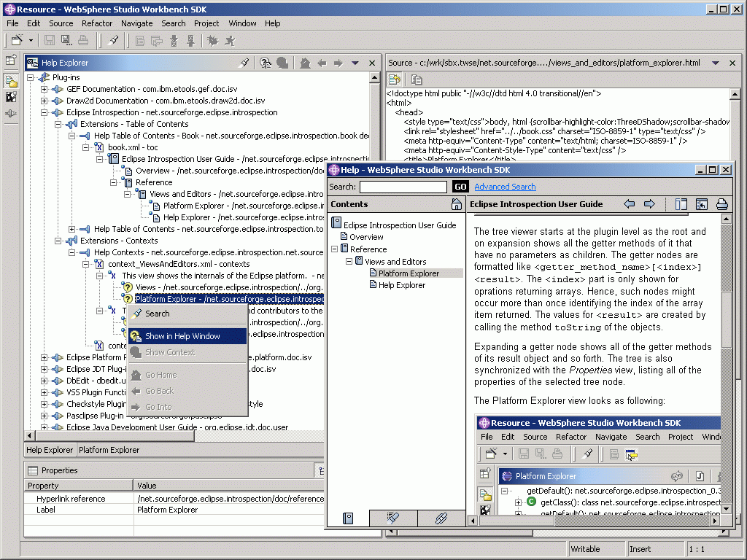Image resolution: width=747 pixels, height=560 pixels.
Task: Click the GO button in Help search
Action: pos(460,187)
